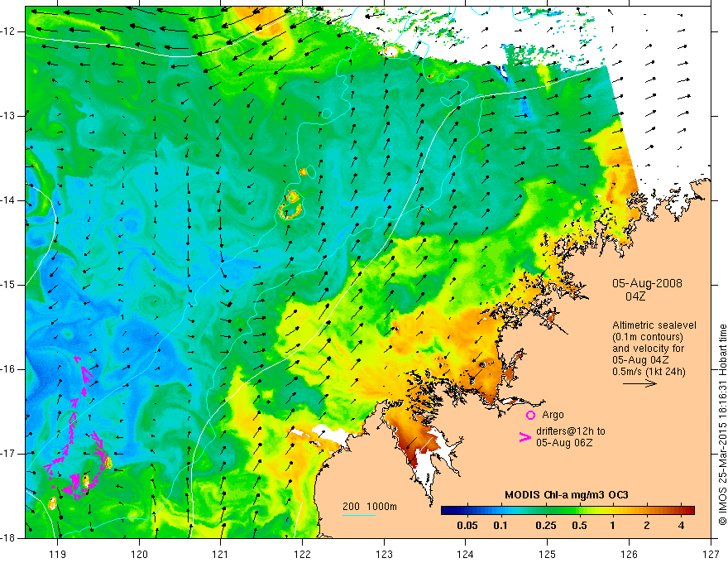Click the longitude axis label 121
The height and width of the screenshot is (563, 728).
[x=221, y=554]
